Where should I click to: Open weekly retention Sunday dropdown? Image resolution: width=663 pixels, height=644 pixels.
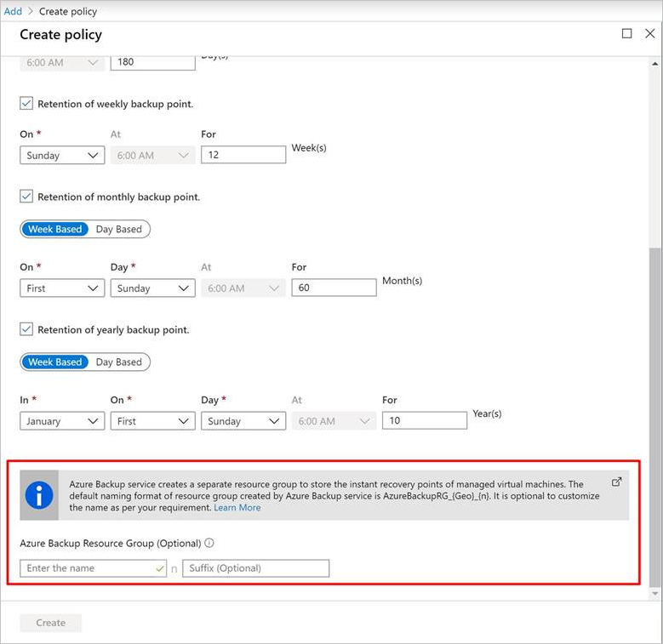62,155
